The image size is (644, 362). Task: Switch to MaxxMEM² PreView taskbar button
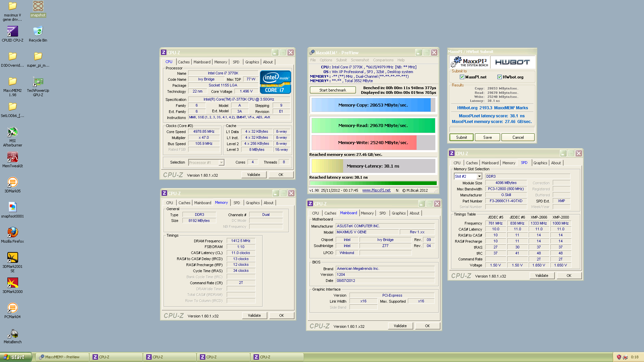click(63, 357)
